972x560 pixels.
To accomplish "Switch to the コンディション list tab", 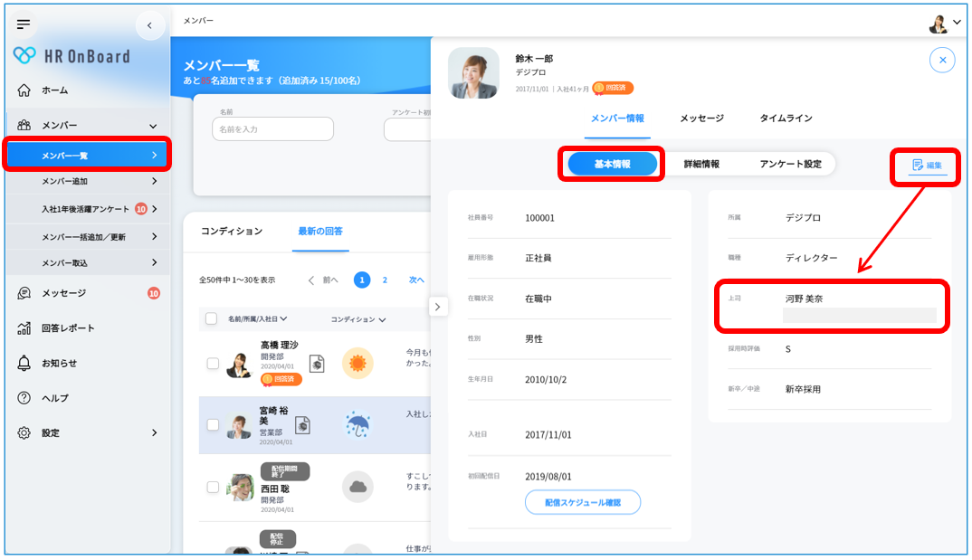I will pos(231,231).
